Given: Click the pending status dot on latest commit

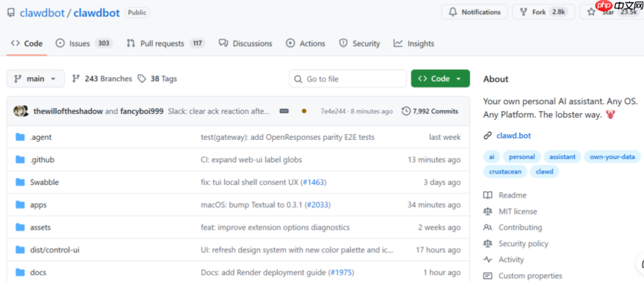Looking at the screenshot, I should 304,111.
